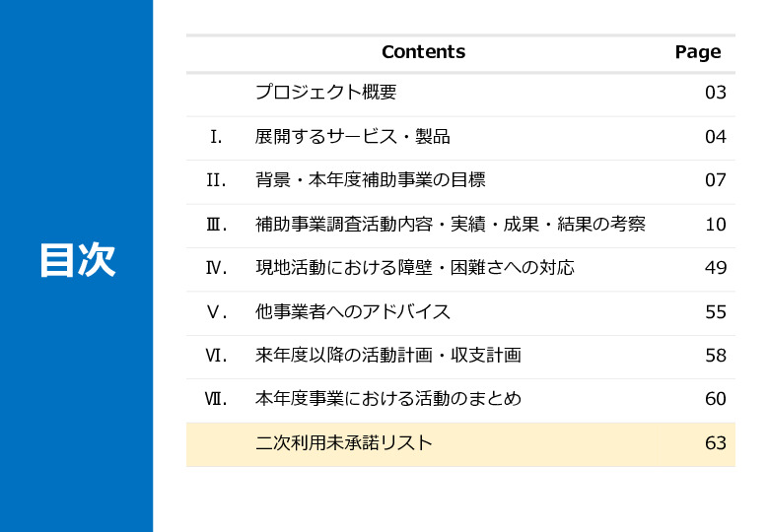
Task: Select the プロジェクト概要 entry
Action: coord(325,92)
